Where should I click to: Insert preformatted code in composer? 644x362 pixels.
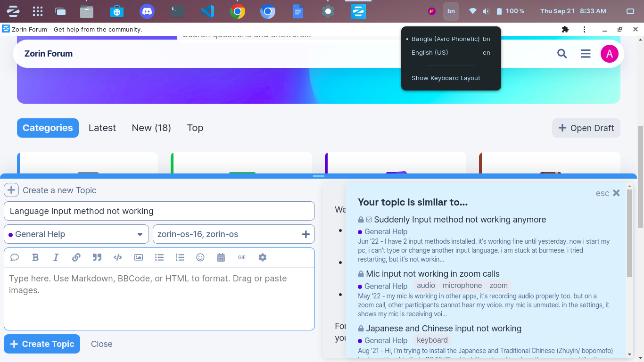pos(118,257)
